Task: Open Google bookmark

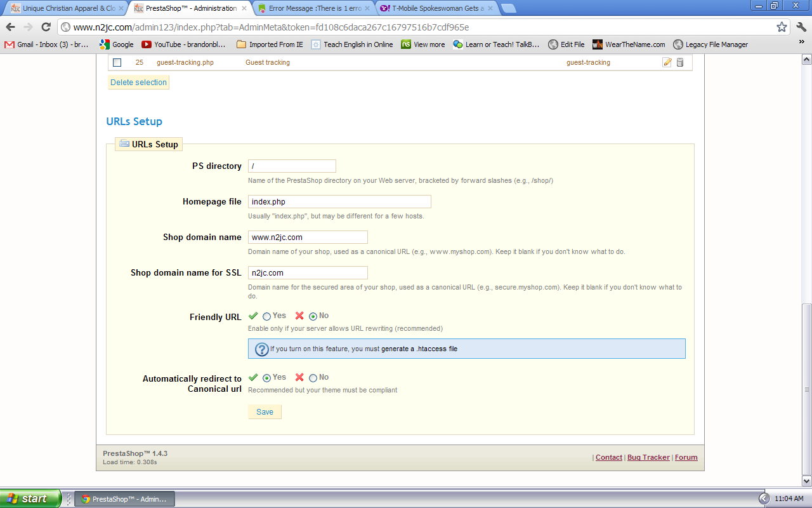Action: coord(117,44)
